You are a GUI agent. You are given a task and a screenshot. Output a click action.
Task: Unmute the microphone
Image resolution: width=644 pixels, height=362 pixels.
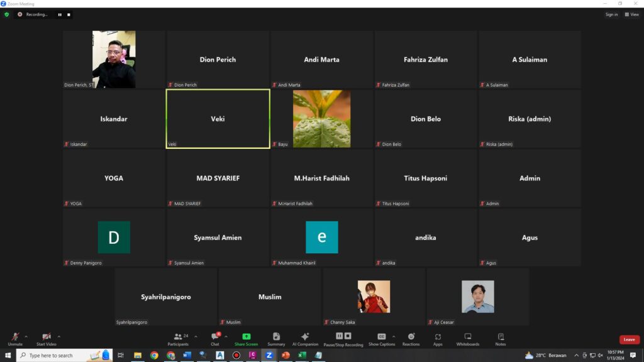[14, 339]
